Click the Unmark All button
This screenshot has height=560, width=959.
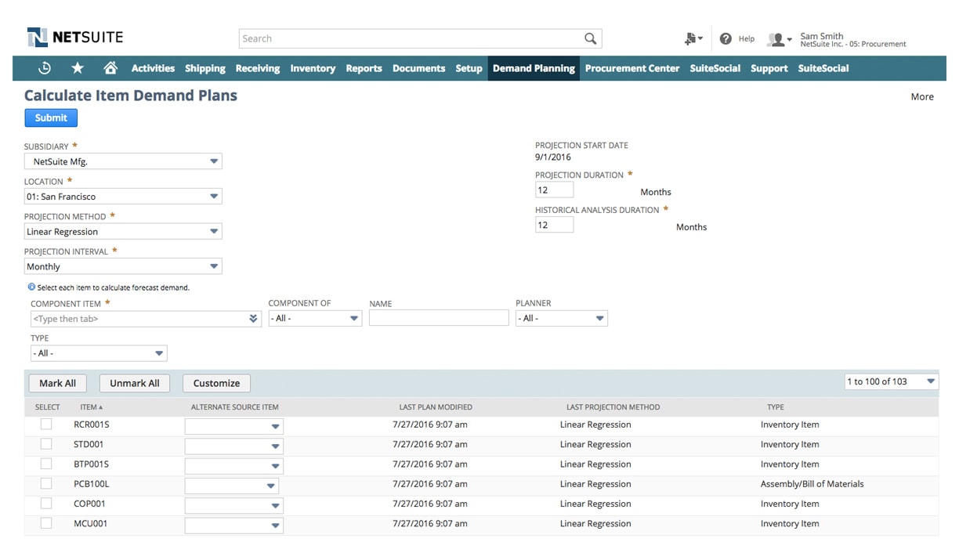134,383
